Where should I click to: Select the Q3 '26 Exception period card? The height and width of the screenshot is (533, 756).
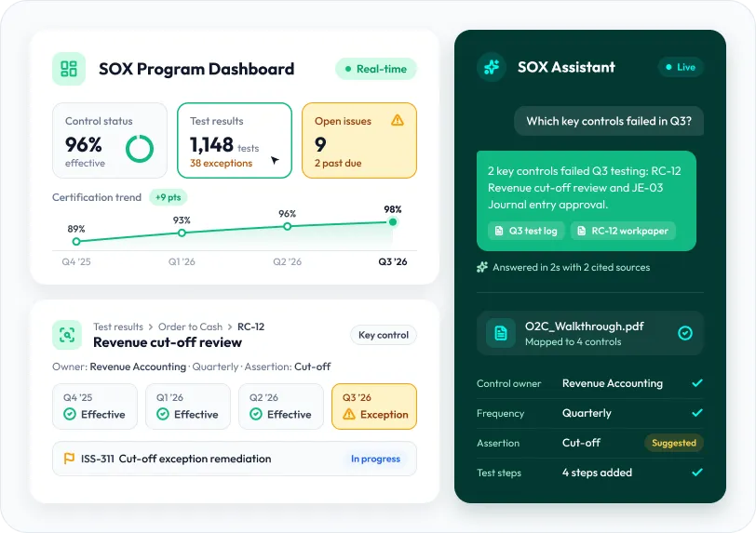pos(374,406)
